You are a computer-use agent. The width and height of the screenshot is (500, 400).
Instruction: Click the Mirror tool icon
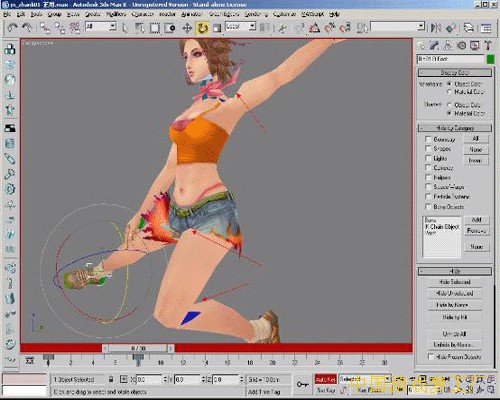[x=436, y=28]
